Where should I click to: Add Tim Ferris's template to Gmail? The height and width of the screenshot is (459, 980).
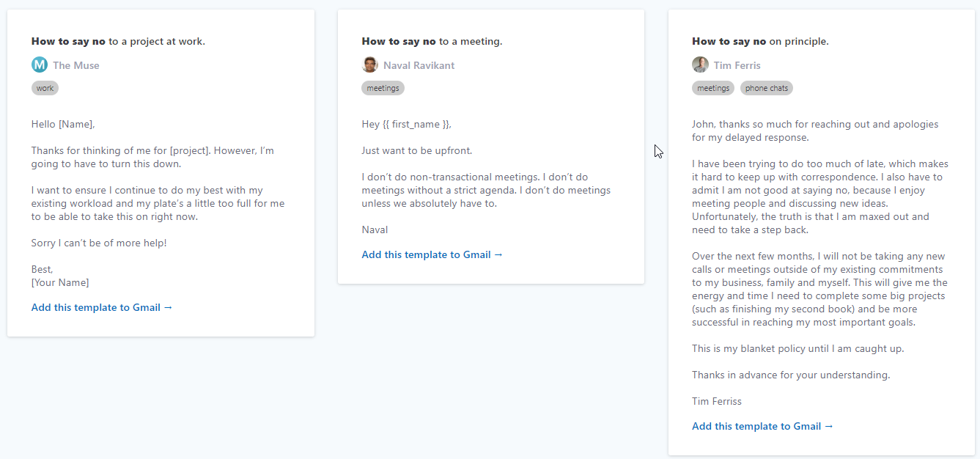[x=762, y=426]
